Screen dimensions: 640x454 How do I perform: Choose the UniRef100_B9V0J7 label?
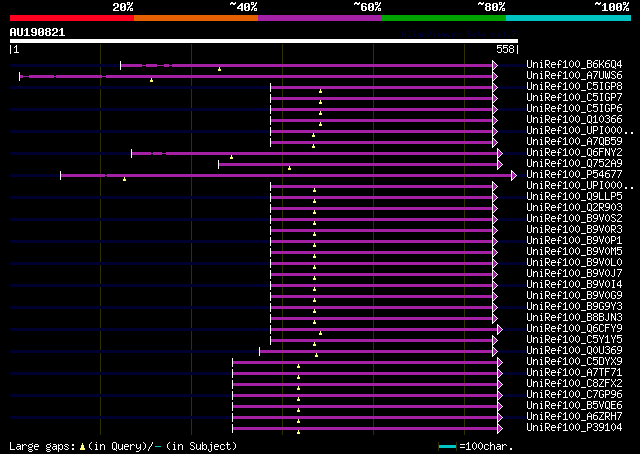click(x=574, y=274)
